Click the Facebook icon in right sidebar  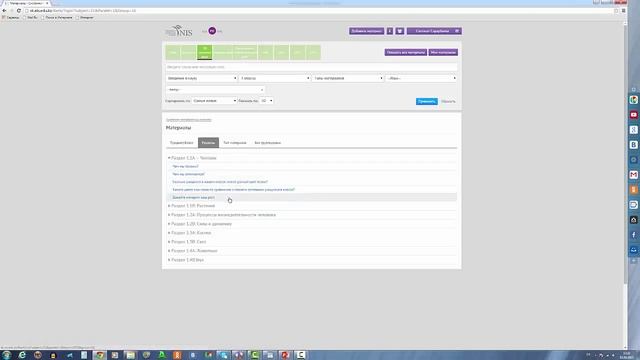coord(633,235)
